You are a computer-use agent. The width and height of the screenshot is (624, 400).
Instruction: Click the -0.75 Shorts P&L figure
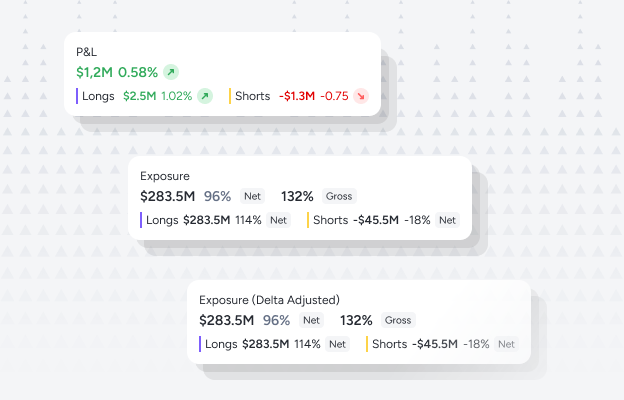tap(334, 96)
